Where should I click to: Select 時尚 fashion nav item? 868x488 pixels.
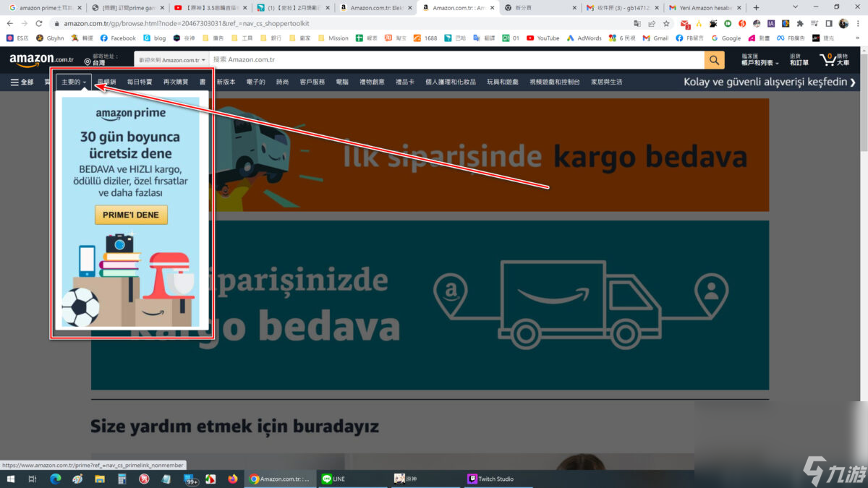tap(282, 82)
